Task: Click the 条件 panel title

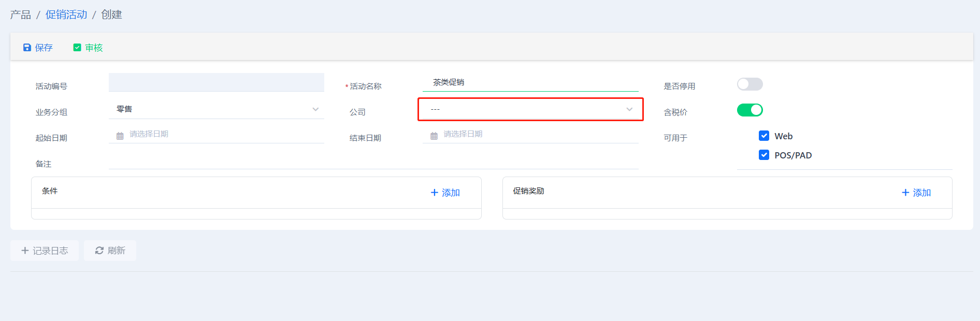Action: pos(50,191)
